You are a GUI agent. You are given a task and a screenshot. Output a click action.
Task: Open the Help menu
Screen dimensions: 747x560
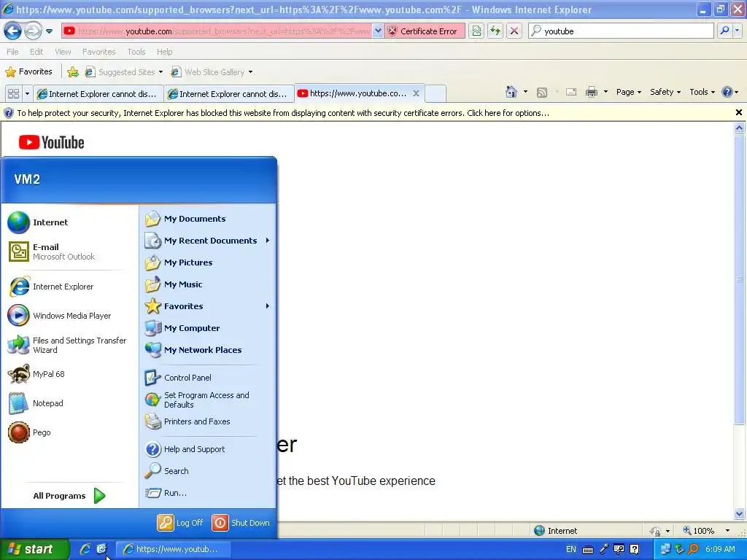click(x=164, y=52)
